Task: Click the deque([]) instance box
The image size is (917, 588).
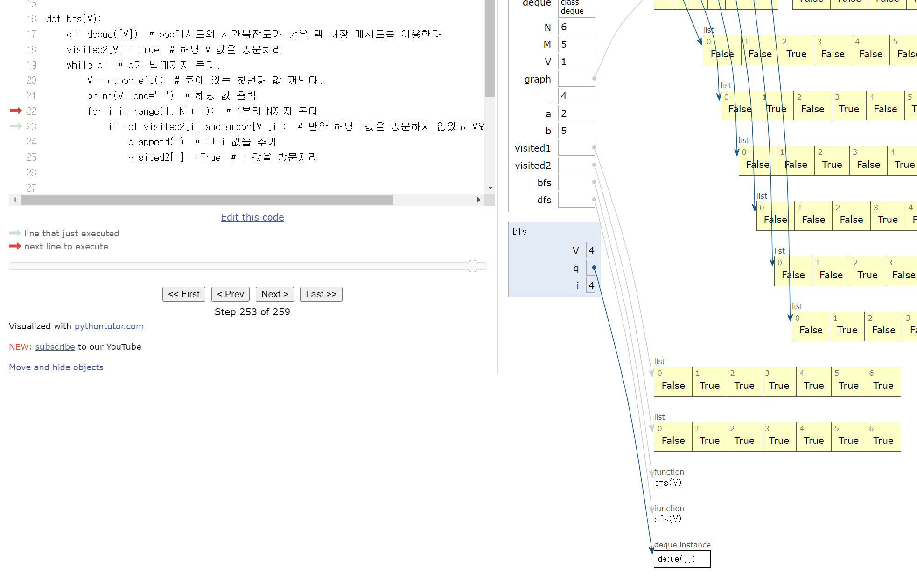Action: pos(682,559)
